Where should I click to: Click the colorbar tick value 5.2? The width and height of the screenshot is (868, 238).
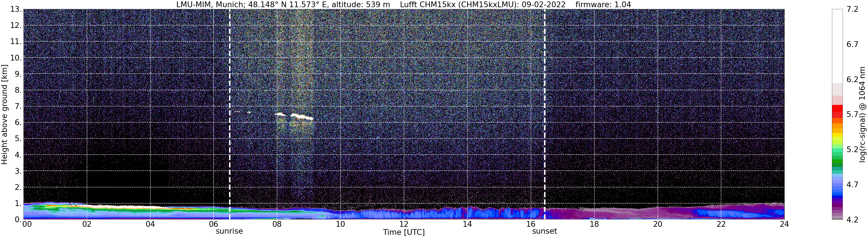click(x=852, y=150)
